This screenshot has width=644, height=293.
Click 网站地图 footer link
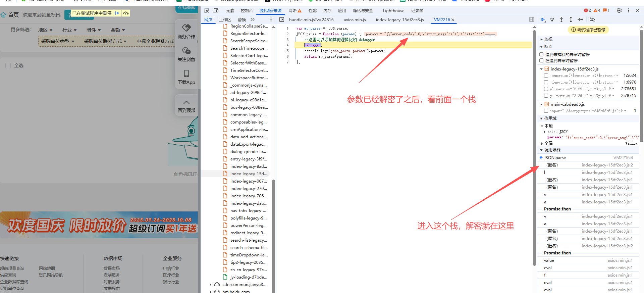coord(47,268)
